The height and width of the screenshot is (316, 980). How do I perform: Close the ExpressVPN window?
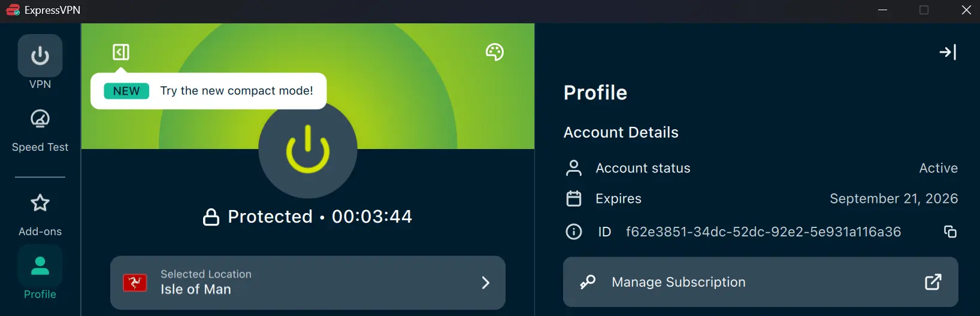click(x=966, y=10)
